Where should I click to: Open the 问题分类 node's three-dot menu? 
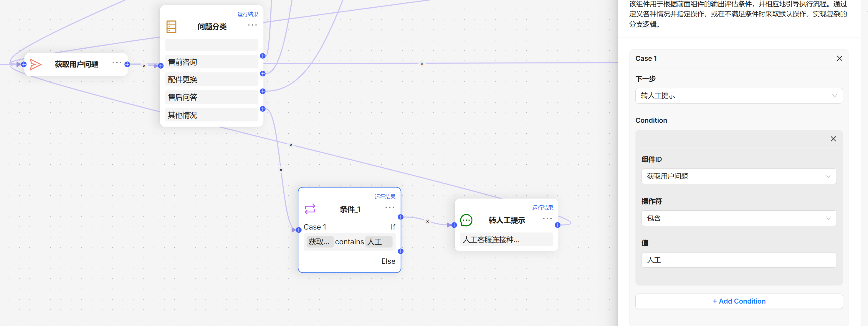(252, 25)
